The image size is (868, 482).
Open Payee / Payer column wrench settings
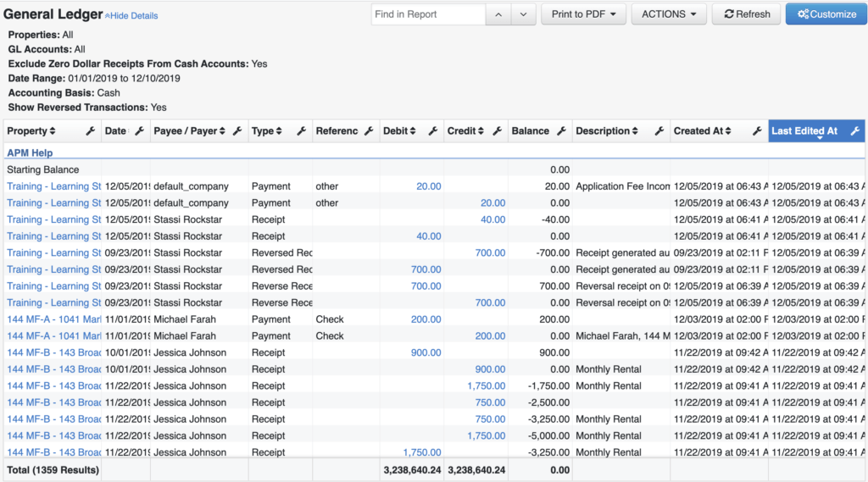coord(237,131)
